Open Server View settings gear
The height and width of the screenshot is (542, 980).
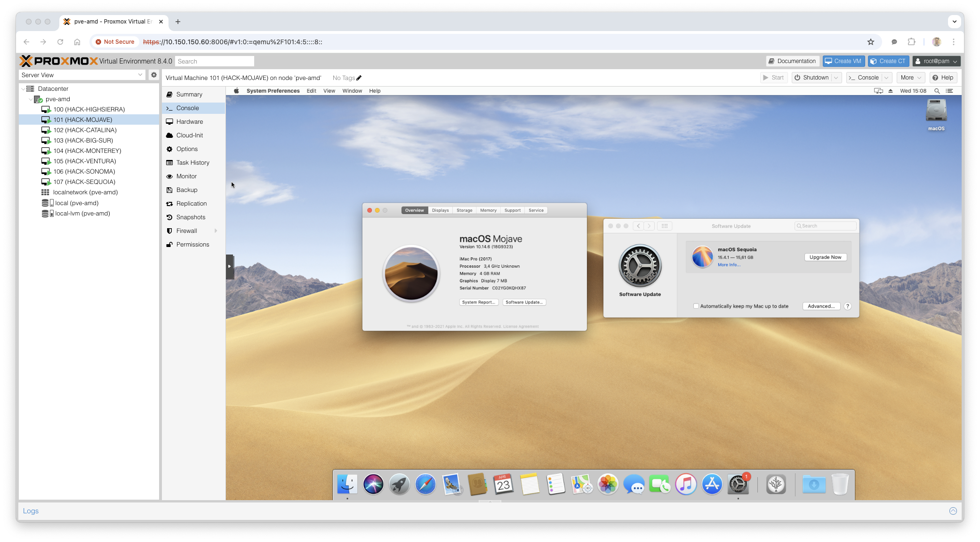[153, 75]
